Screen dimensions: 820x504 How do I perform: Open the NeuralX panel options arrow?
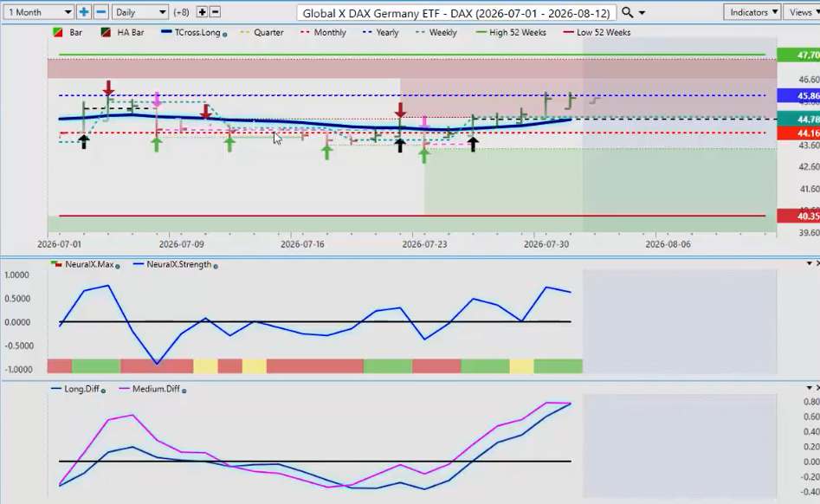810,263
